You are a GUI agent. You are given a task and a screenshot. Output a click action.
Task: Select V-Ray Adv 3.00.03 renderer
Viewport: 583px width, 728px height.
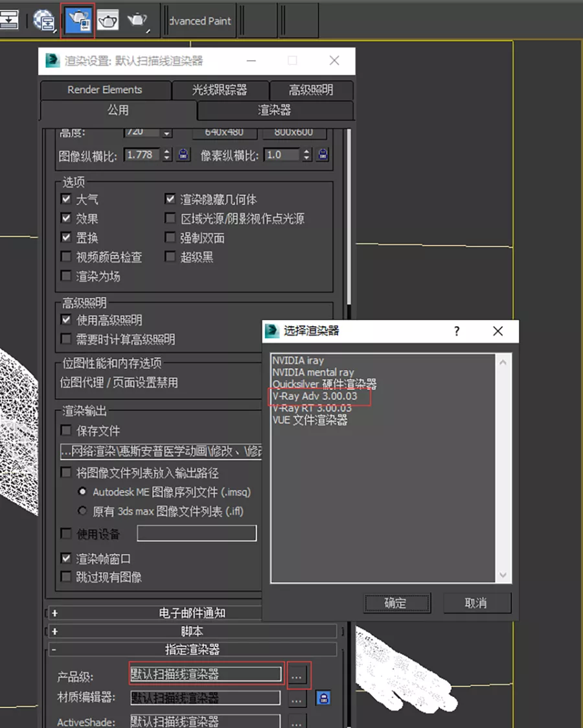click(x=315, y=396)
